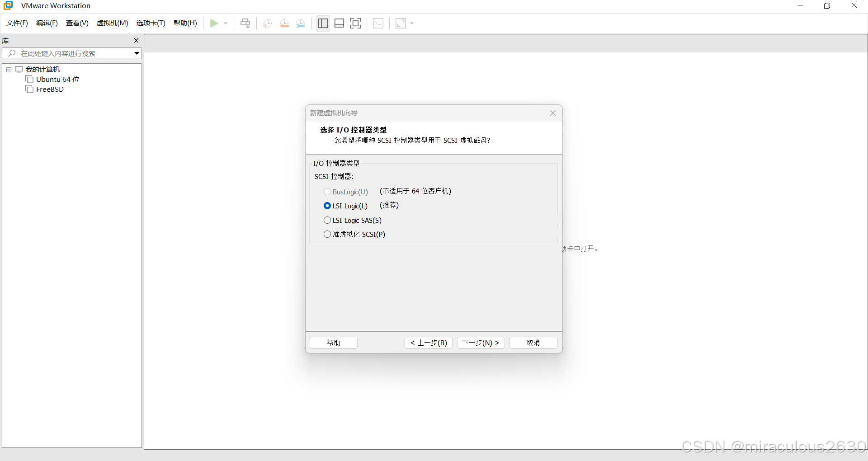
Task: Click the Ubuntu 64 位 VM icon
Action: click(x=29, y=79)
